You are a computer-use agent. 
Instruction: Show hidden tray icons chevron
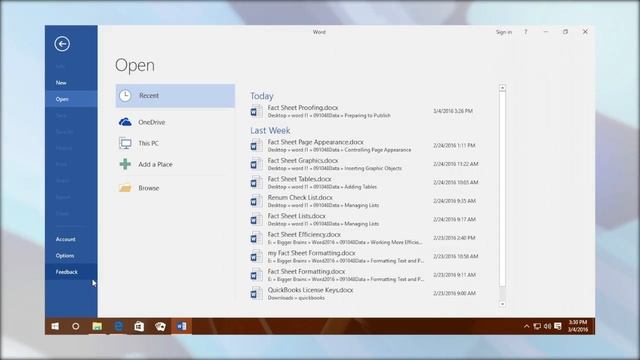tap(527, 326)
